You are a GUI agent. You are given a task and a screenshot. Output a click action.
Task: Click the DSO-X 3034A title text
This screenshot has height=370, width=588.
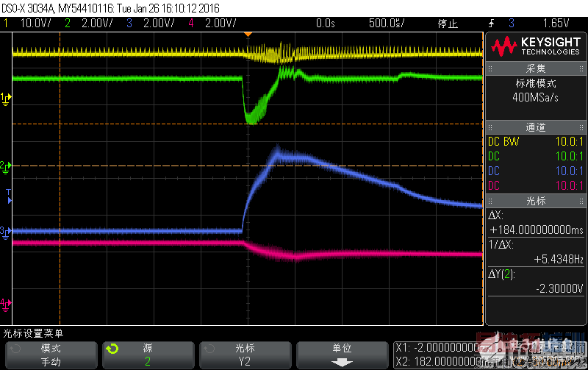pyautogui.click(x=28, y=8)
